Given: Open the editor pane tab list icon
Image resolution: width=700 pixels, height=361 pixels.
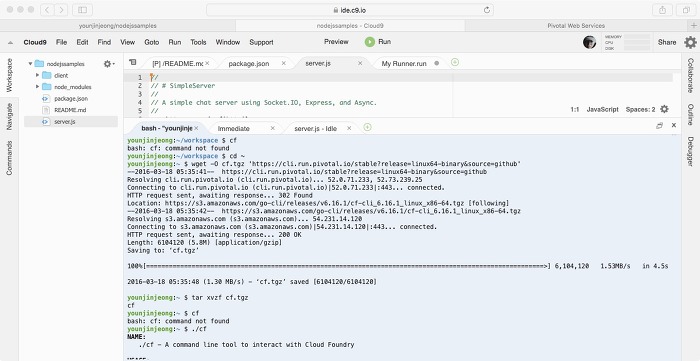Looking at the screenshot, I should click(x=132, y=63).
